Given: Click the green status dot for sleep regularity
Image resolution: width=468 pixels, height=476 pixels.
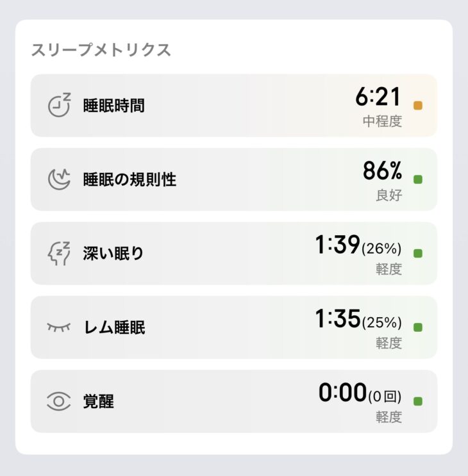Looking at the screenshot, I should 418,179.
